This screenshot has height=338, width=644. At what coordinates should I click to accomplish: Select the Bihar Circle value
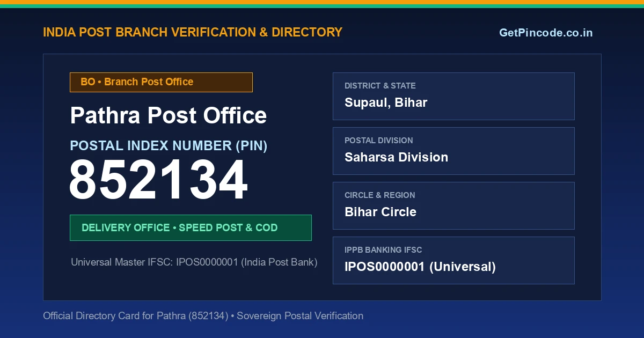pos(380,212)
